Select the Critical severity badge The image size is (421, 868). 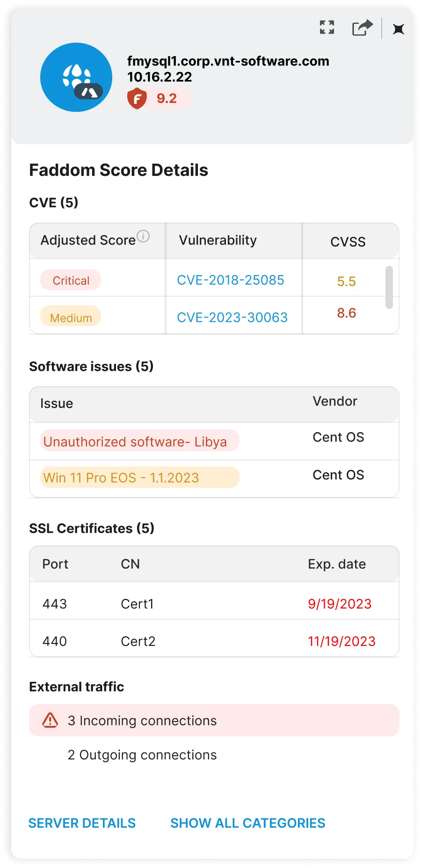71,280
